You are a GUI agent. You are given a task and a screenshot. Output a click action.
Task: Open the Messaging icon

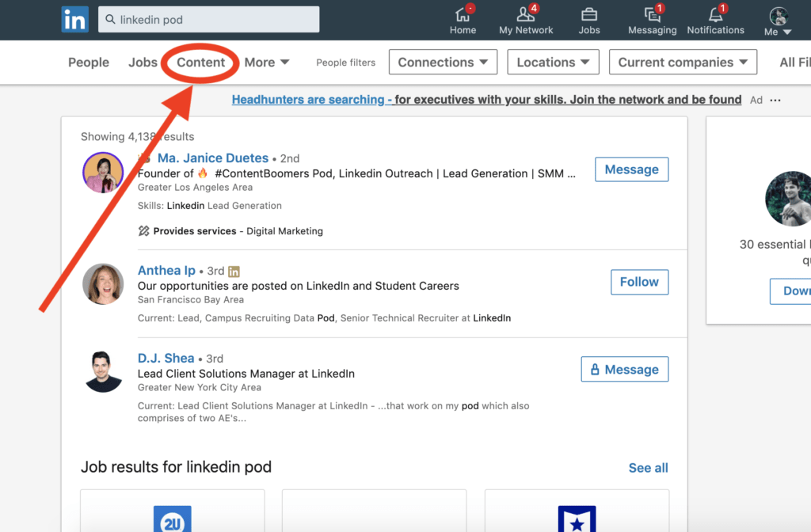(653, 16)
